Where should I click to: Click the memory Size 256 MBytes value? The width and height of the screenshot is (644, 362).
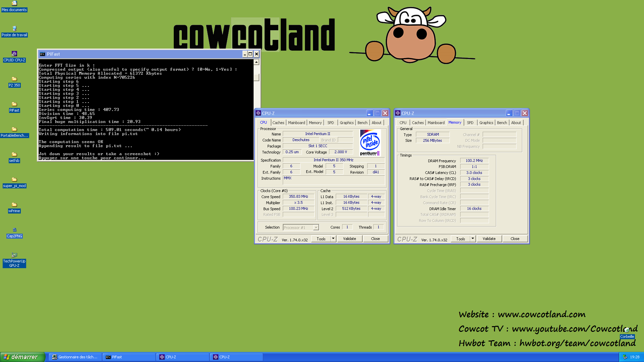[433, 140]
